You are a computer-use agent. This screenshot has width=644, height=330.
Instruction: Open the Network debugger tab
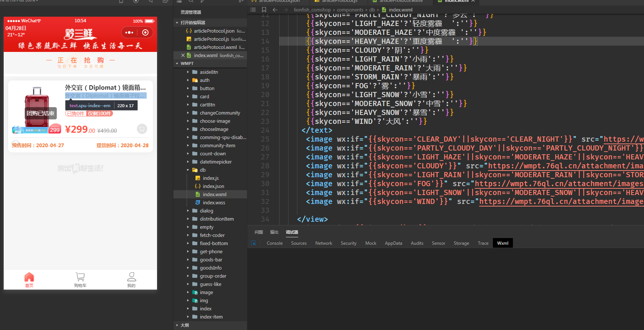click(x=324, y=243)
